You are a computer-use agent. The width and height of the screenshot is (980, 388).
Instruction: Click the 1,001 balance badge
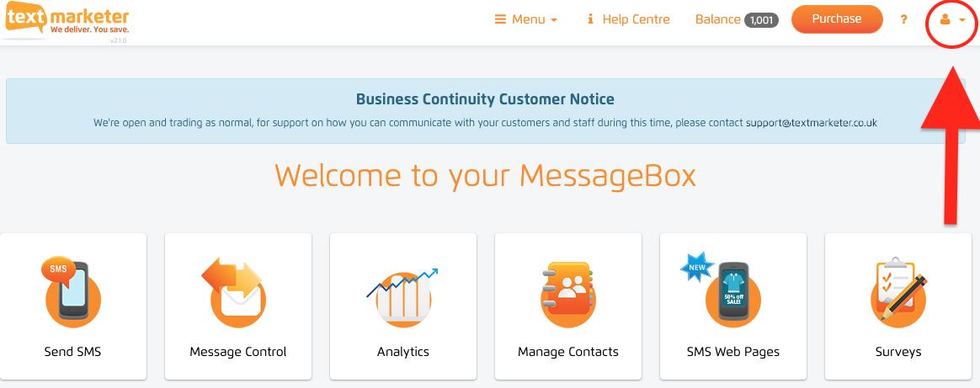point(761,20)
